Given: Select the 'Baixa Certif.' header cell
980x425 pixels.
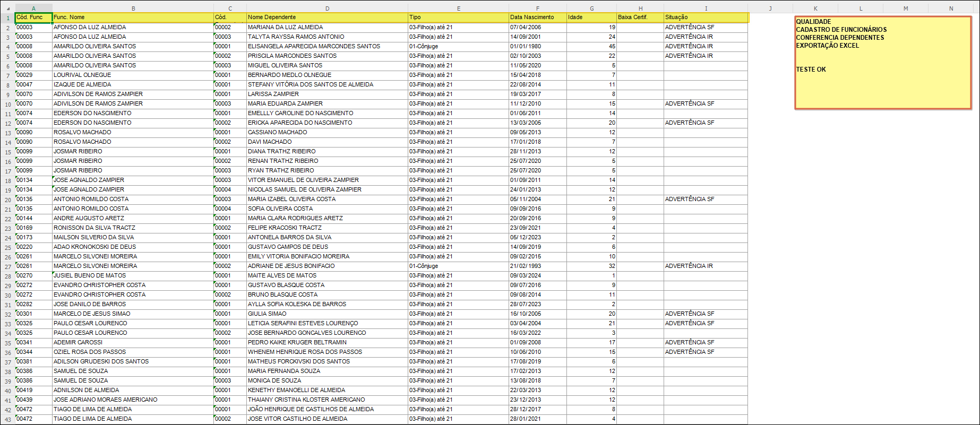Looking at the screenshot, I should click(x=640, y=18).
